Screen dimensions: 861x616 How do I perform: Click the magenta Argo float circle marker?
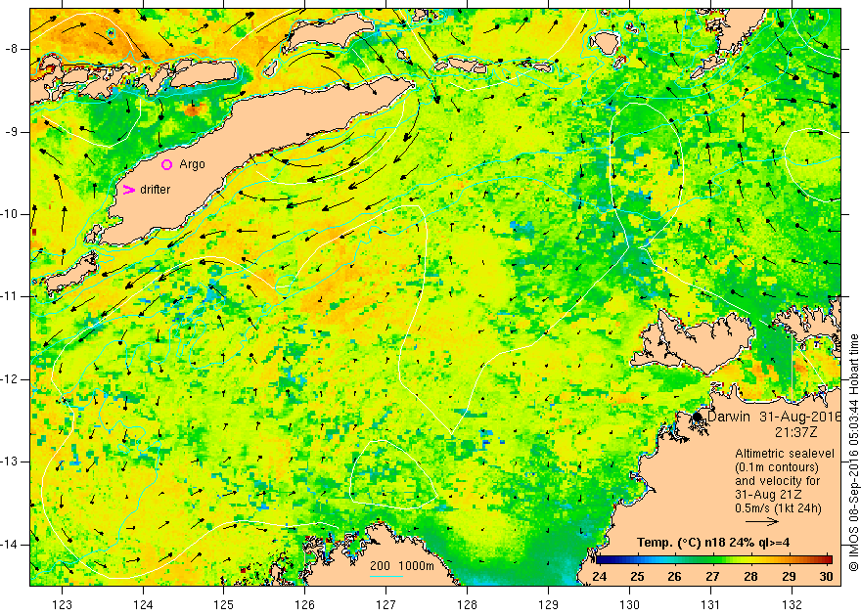tap(167, 164)
